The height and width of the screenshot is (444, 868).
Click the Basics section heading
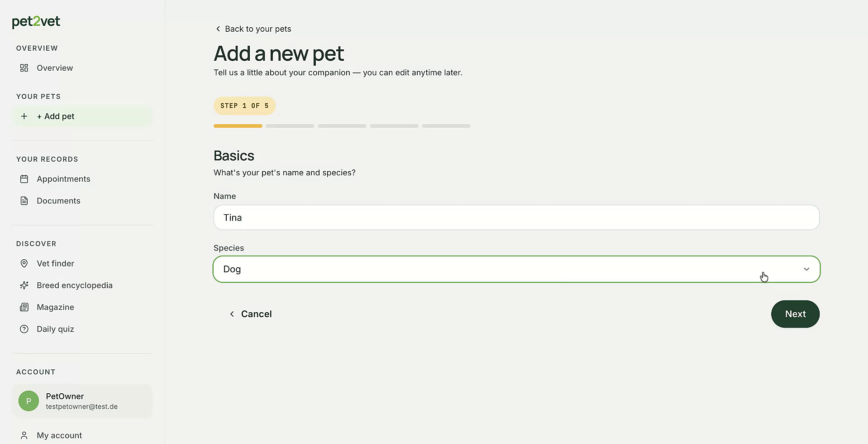point(234,156)
